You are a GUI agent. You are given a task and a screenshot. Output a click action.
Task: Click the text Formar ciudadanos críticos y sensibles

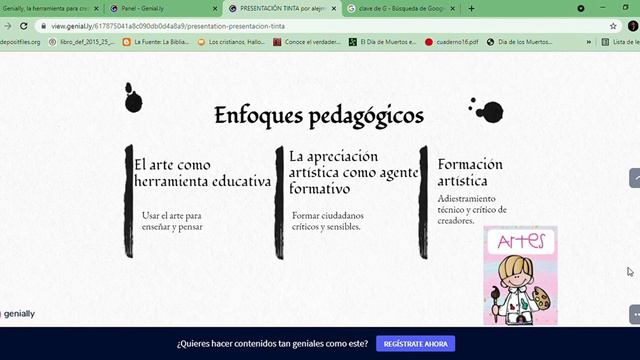click(328, 221)
